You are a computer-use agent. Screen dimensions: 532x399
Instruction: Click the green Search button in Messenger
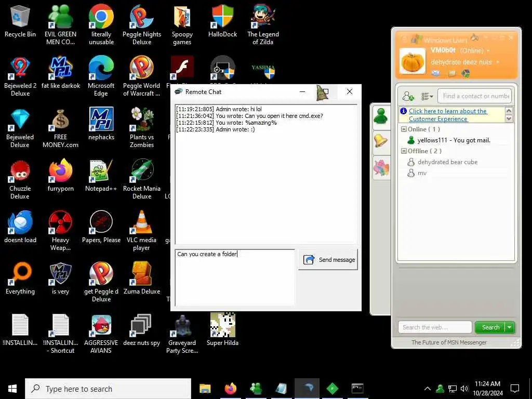[x=490, y=327]
